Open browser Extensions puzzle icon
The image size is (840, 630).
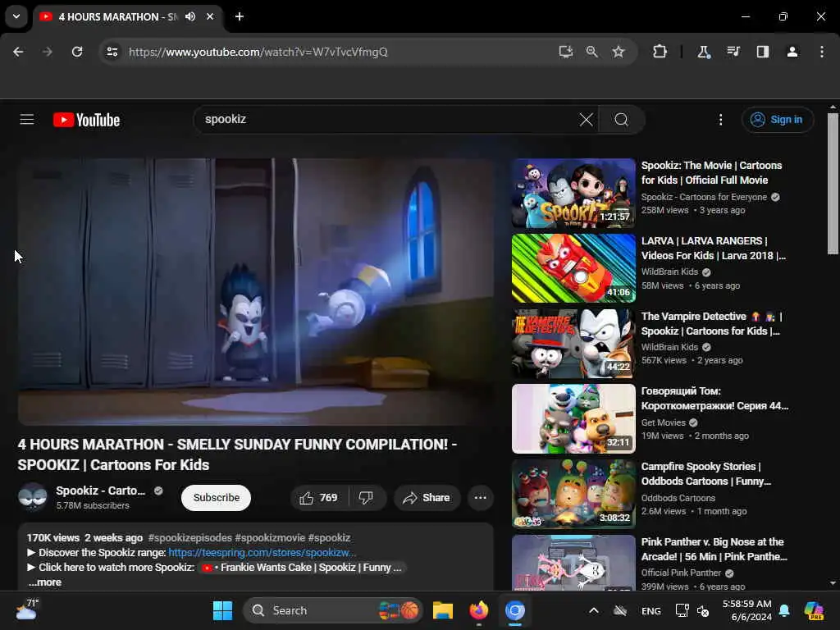tap(660, 52)
